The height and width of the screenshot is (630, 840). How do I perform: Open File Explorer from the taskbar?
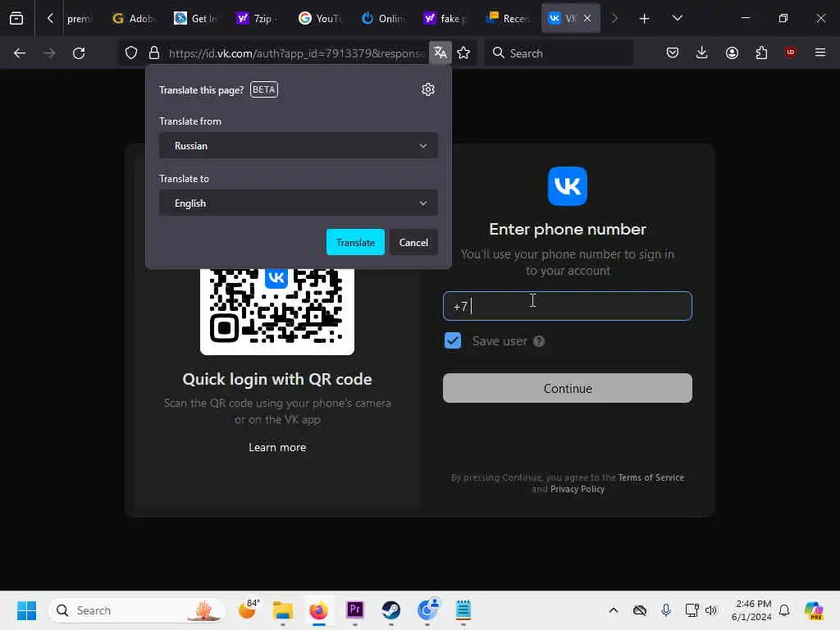point(282,610)
